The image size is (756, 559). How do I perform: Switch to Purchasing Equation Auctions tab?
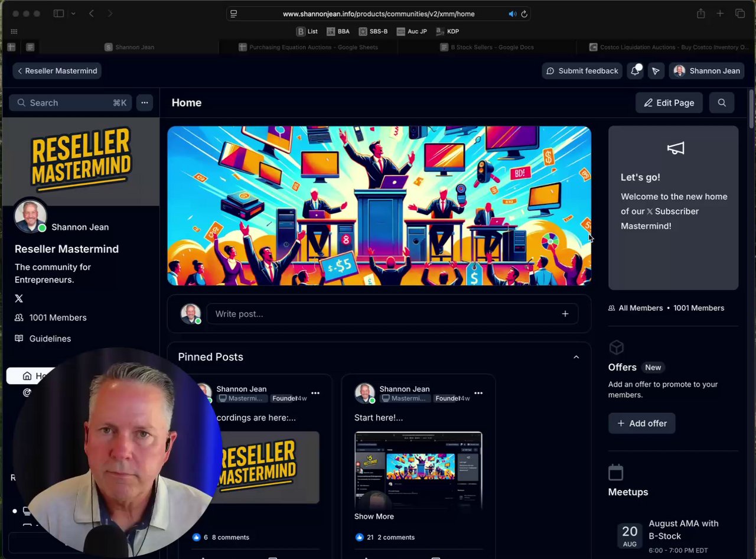click(x=308, y=47)
